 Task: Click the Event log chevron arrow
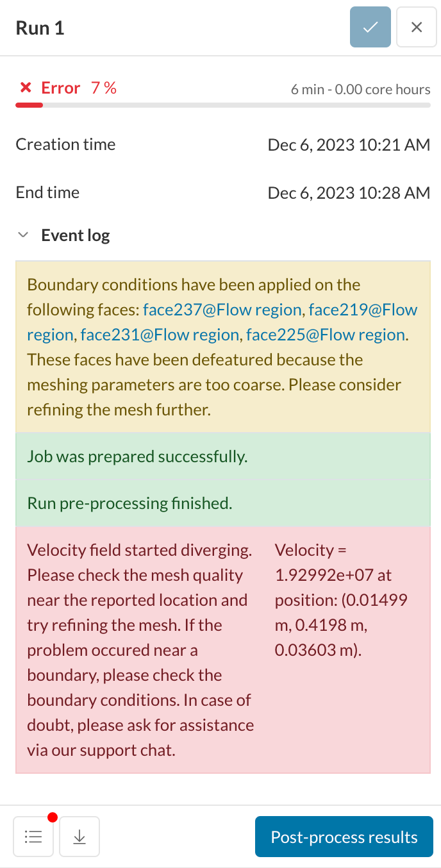tap(23, 235)
